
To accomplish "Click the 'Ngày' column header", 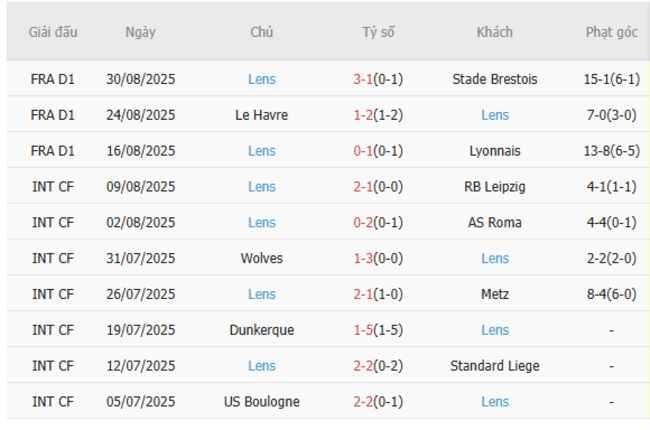I will [141, 32].
